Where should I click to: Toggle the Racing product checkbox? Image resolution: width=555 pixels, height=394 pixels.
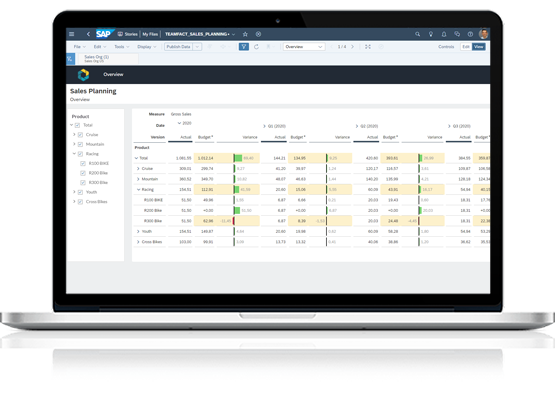[x=80, y=154]
